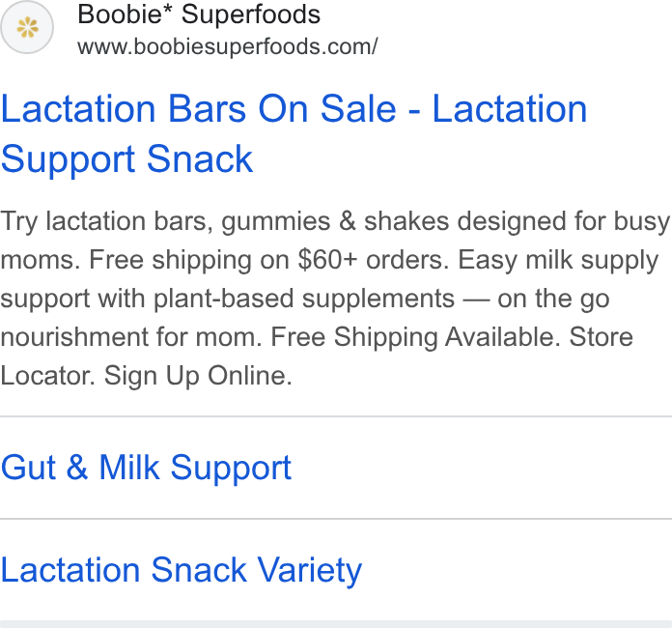Open the "Gut & Milk Support" sitelink
Viewport: 672px width, 628px height.
146,468
